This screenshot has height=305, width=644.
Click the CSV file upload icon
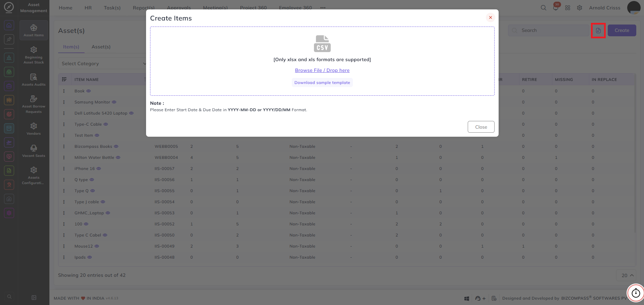click(322, 44)
